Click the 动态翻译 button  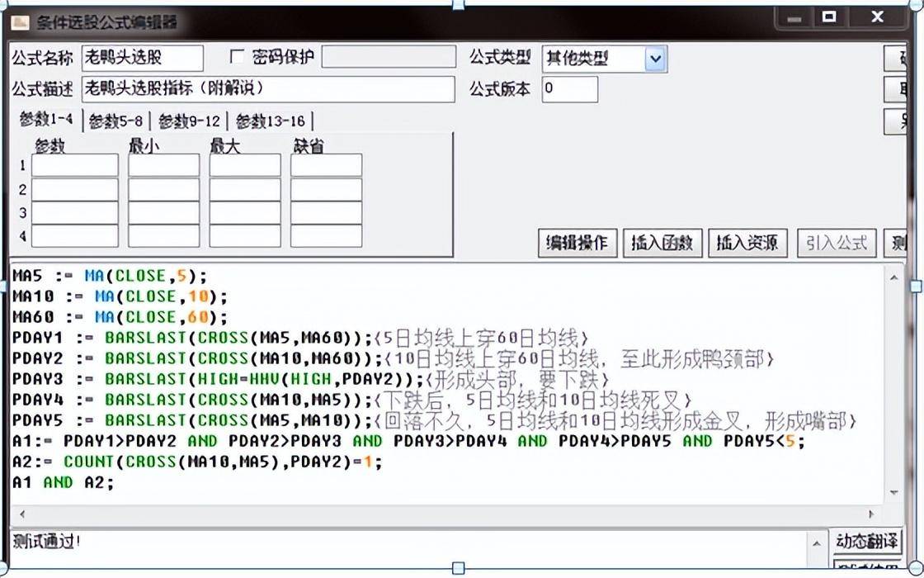867,541
